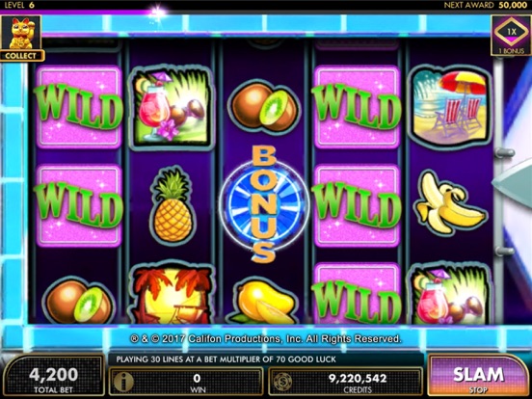Viewport: 532px width, 399px height.
Task: Tap the beach chairs umbrella symbol
Action: (450, 107)
